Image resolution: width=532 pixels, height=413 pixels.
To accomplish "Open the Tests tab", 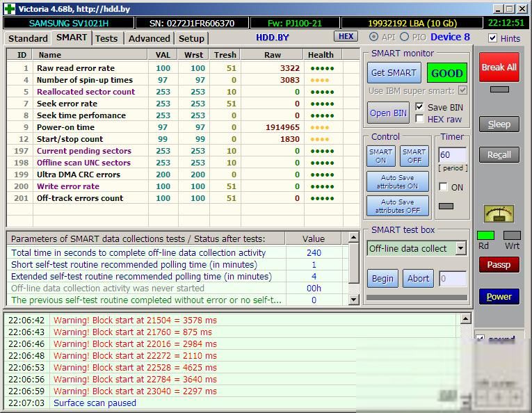I will point(106,38).
